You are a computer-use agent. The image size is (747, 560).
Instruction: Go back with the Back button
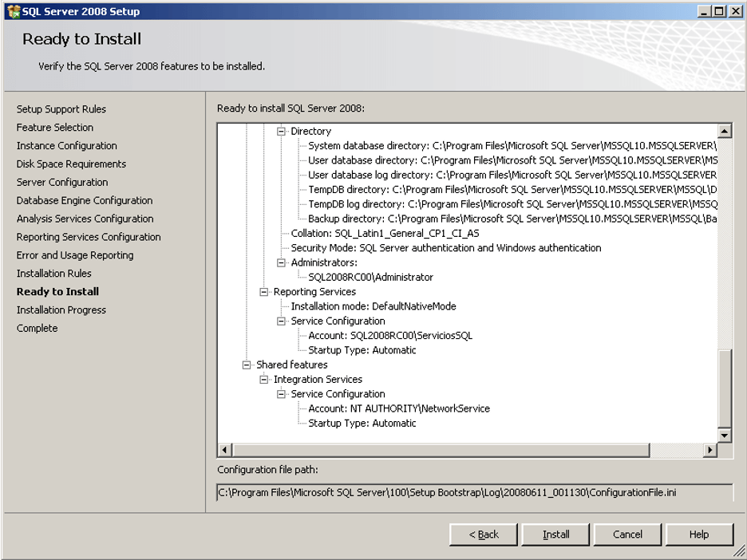tap(484, 534)
